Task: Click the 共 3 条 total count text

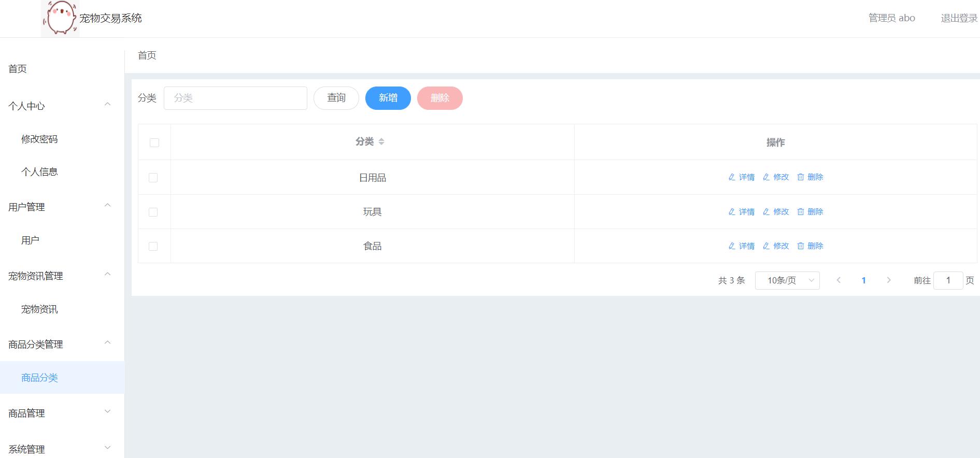Action: tap(731, 280)
